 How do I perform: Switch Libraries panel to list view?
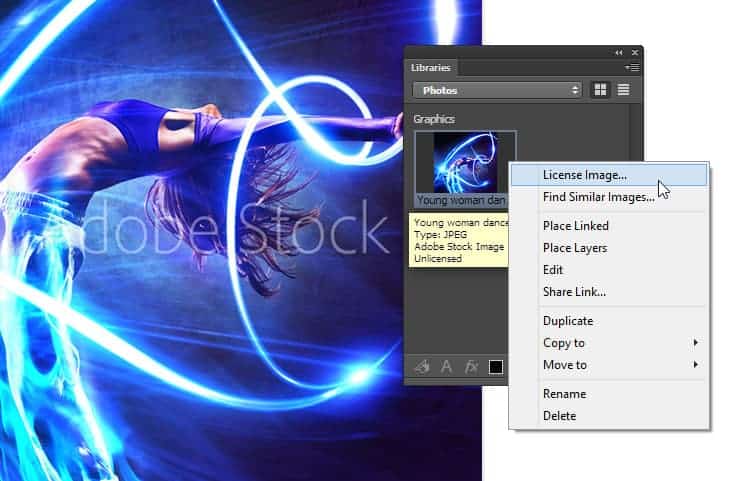pos(623,90)
